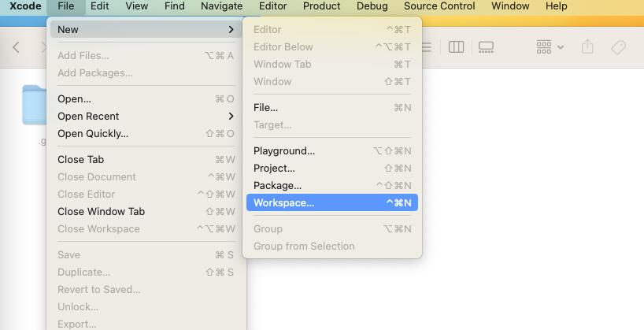Image resolution: width=644 pixels, height=330 pixels.
Task: Open the Window menu in menu bar
Action: click(x=510, y=6)
